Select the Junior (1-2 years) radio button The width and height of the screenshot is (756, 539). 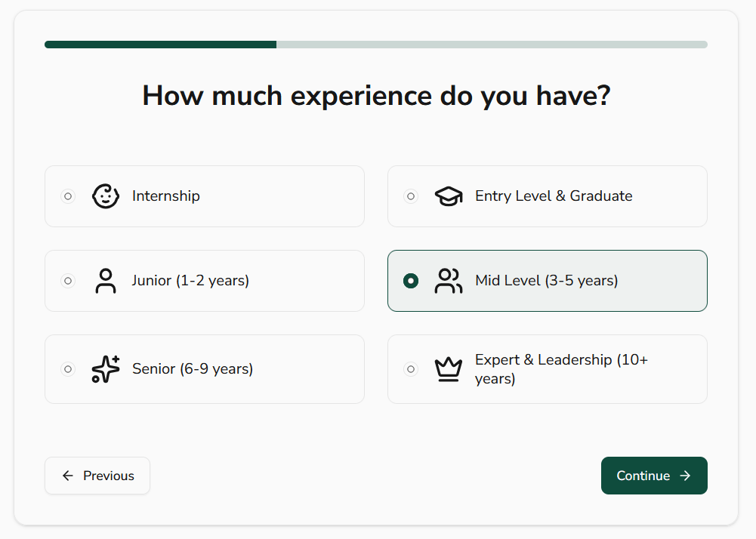[68, 281]
